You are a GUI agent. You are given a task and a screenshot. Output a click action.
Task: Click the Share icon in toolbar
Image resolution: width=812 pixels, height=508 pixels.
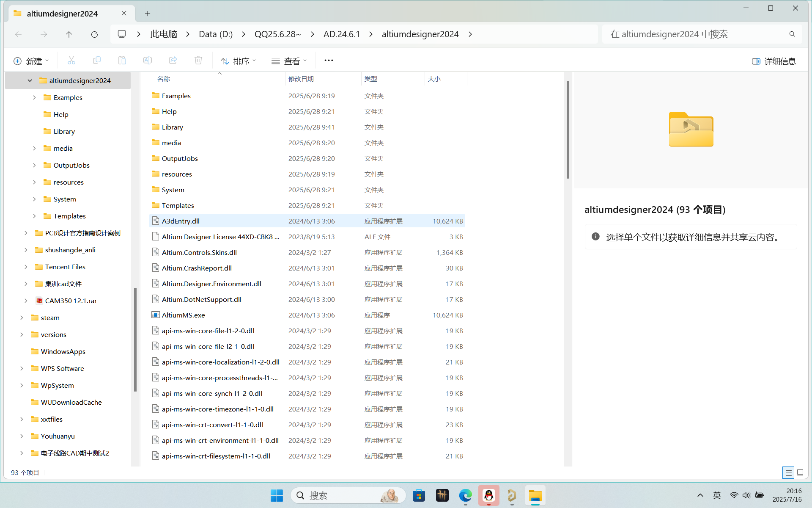173,61
